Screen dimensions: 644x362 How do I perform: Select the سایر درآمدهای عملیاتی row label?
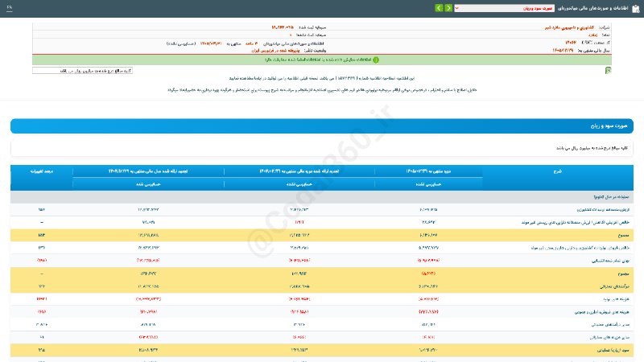(610, 325)
